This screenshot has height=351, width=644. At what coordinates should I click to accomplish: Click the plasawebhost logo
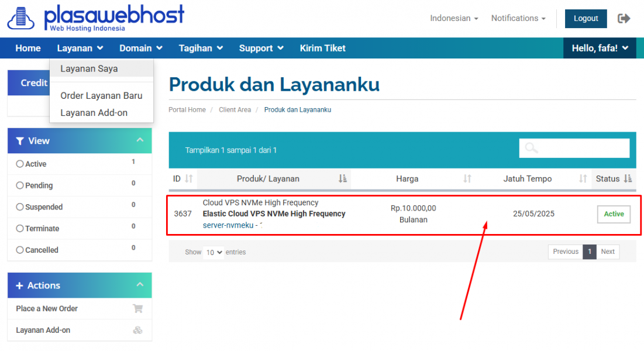click(x=95, y=18)
